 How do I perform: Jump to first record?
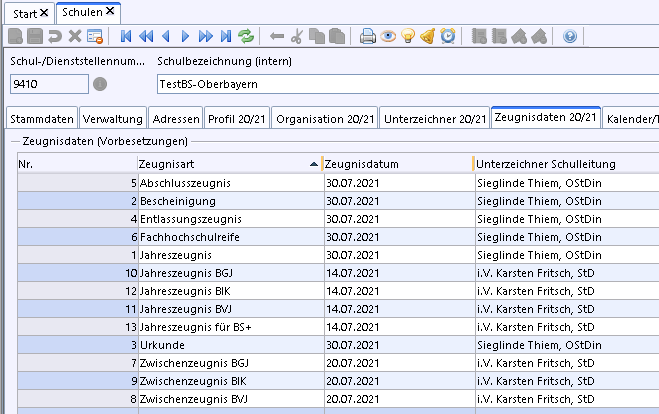tap(126, 36)
